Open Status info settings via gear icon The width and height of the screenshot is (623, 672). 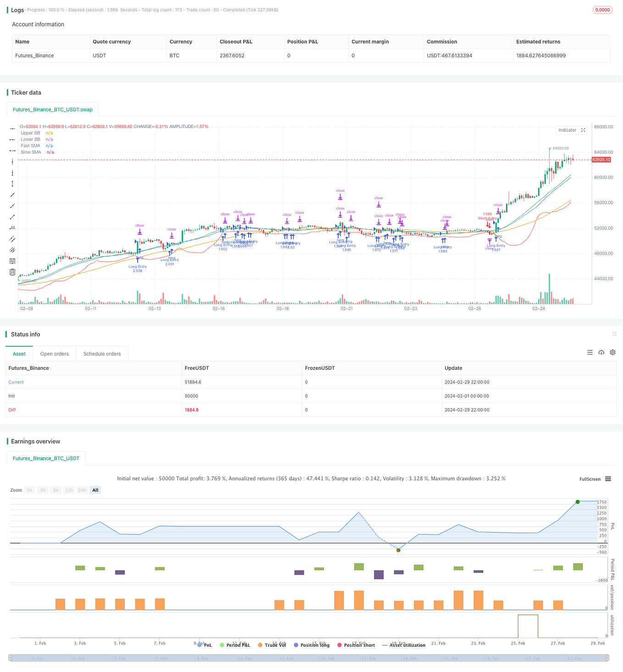click(x=612, y=352)
